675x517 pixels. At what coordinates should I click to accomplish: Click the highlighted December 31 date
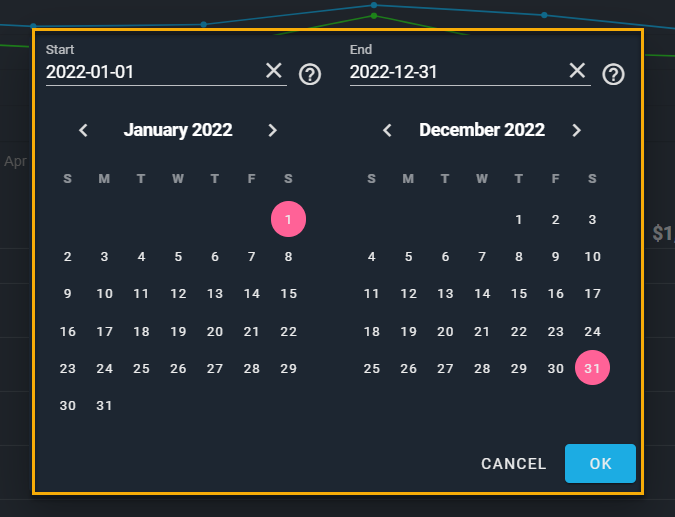(x=592, y=369)
